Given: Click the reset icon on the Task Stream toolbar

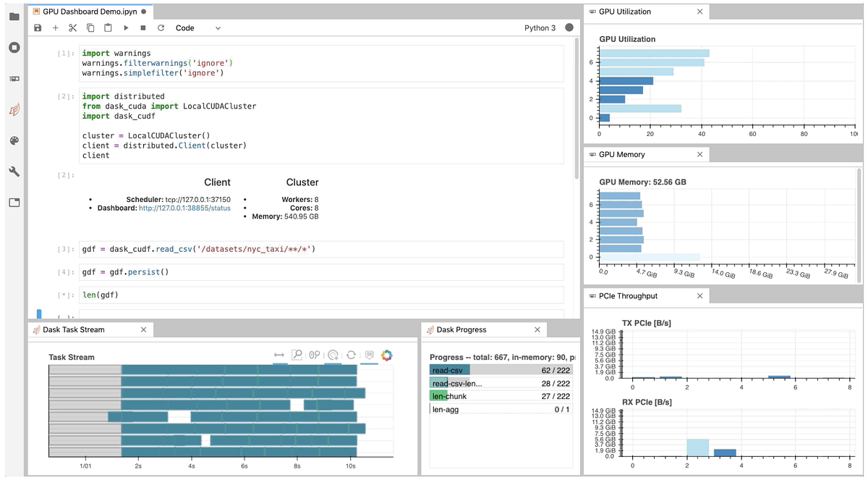Looking at the screenshot, I should pos(352,355).
